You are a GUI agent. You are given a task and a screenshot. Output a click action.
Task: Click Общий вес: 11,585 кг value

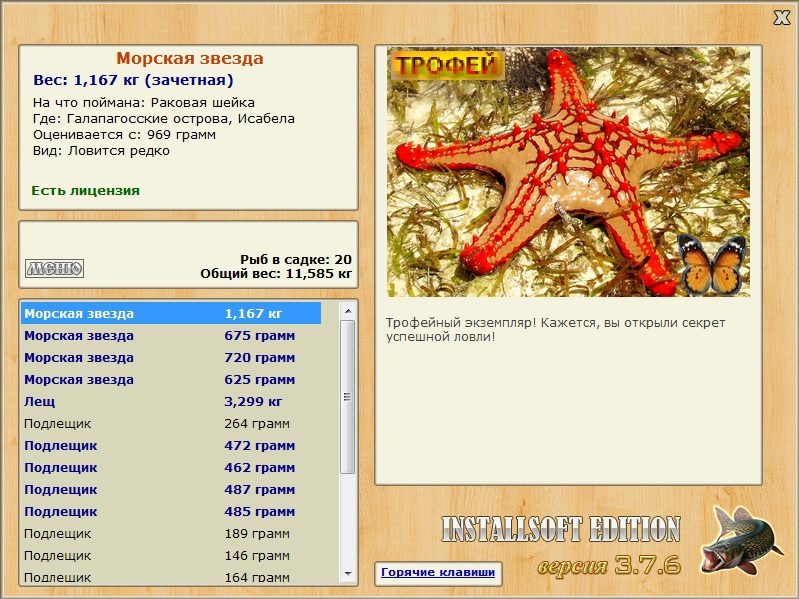276,274
